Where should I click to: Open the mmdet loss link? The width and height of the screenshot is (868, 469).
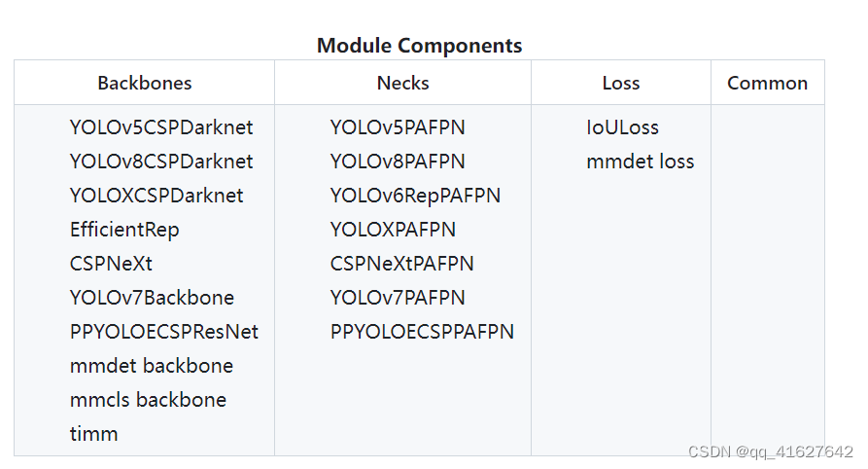point(640,162)
